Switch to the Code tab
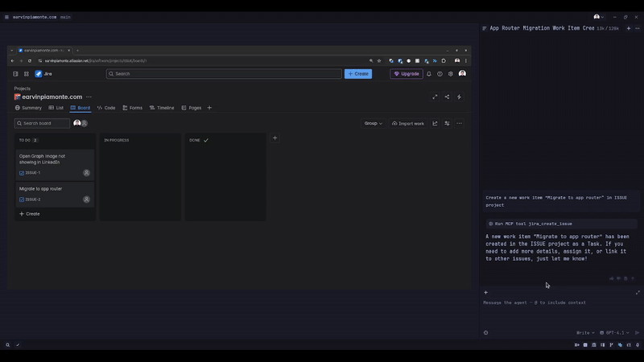This screenshot has height=362, width=644. 106,108
